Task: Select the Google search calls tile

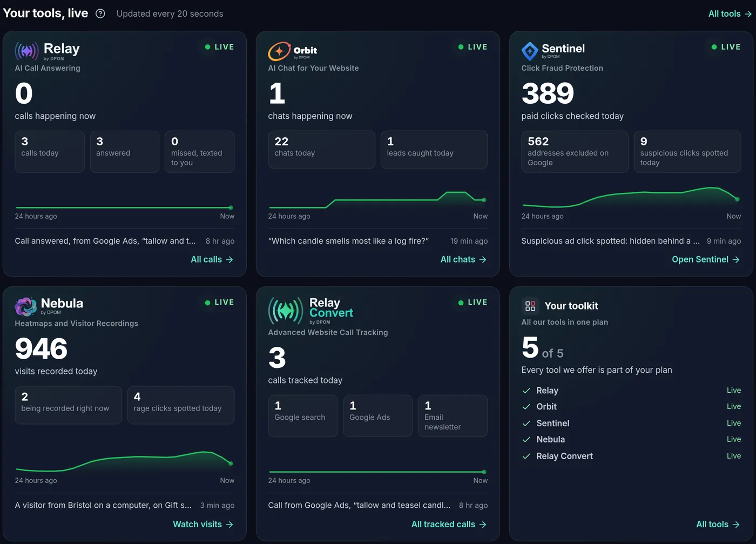Action: (303, 416)
